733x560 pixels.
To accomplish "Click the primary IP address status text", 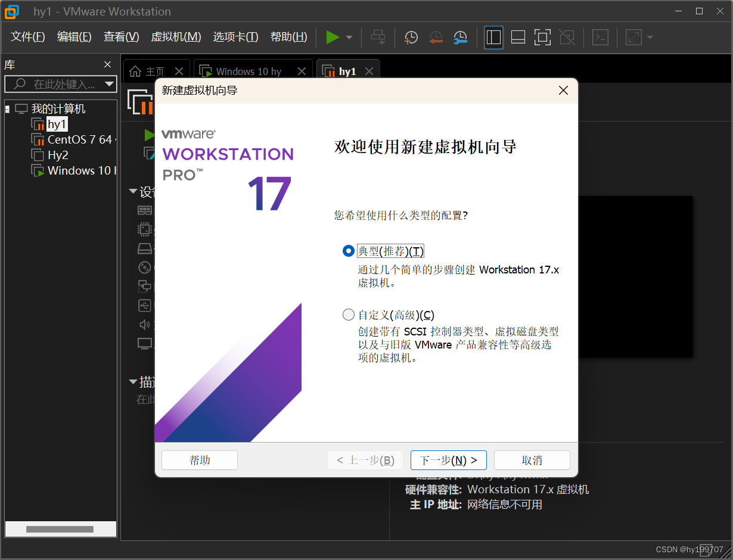I will coord(504,505).
